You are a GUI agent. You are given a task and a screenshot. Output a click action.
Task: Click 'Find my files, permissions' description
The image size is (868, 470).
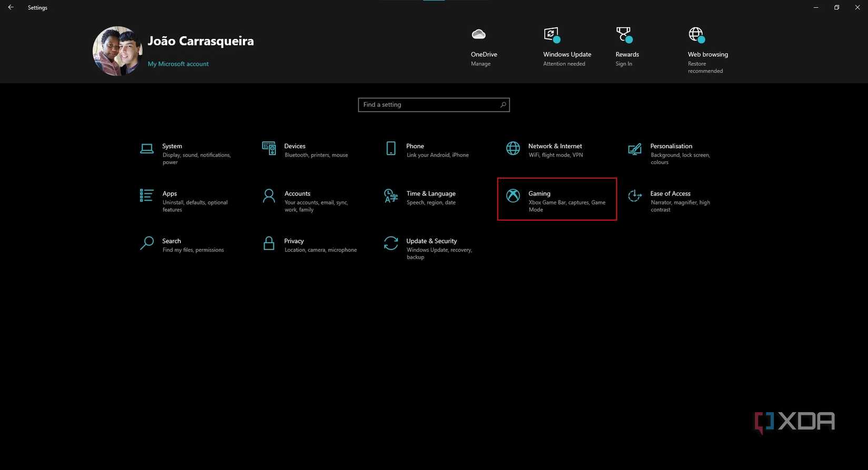(x=193, y=250)
